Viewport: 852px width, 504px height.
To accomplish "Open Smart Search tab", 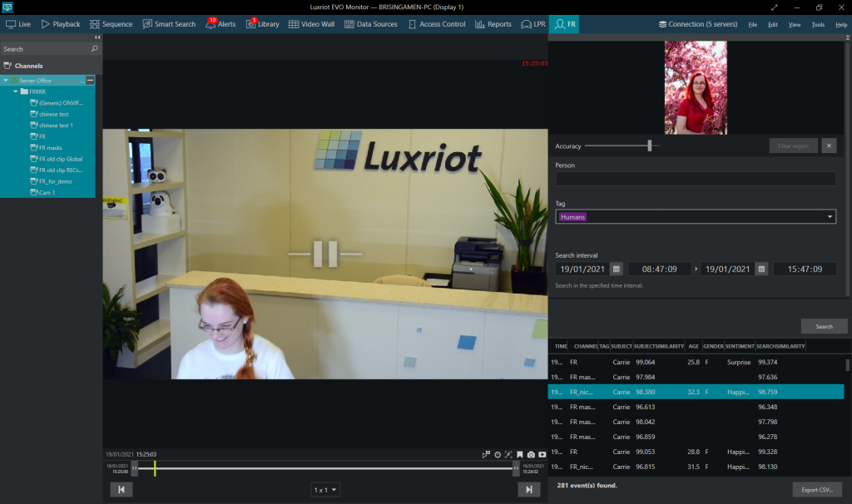I will point(169,24).
